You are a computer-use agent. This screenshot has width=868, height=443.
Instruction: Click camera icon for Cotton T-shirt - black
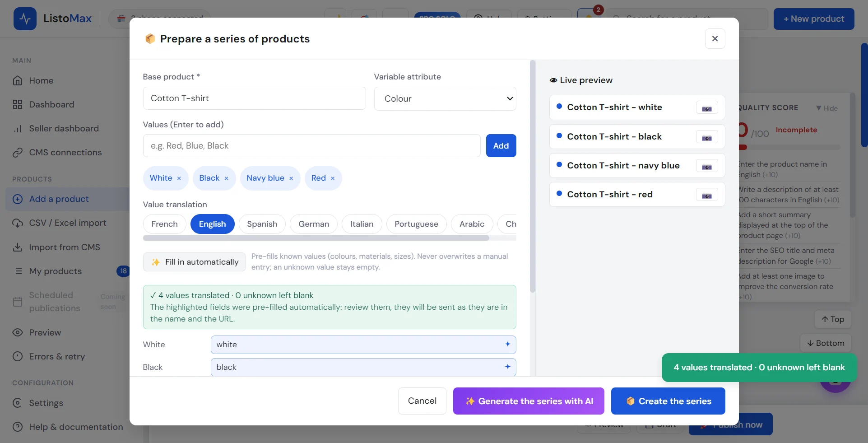click(707, 138)
